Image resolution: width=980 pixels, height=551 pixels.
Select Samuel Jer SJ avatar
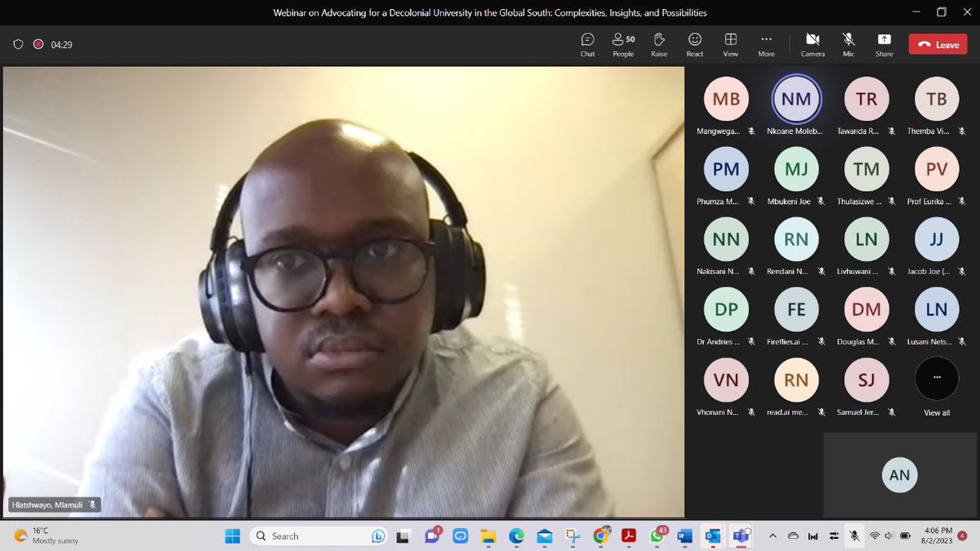(866, 380)
